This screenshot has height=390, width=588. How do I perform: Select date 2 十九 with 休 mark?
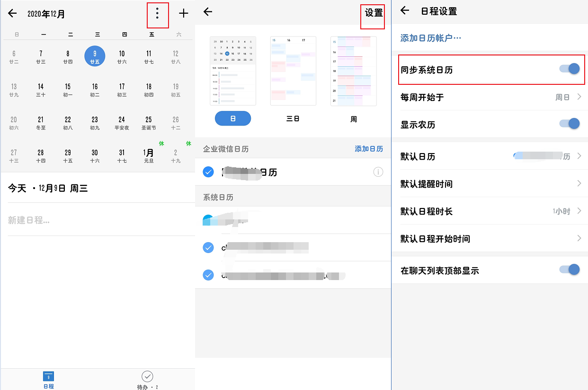[x=176, y=156]
